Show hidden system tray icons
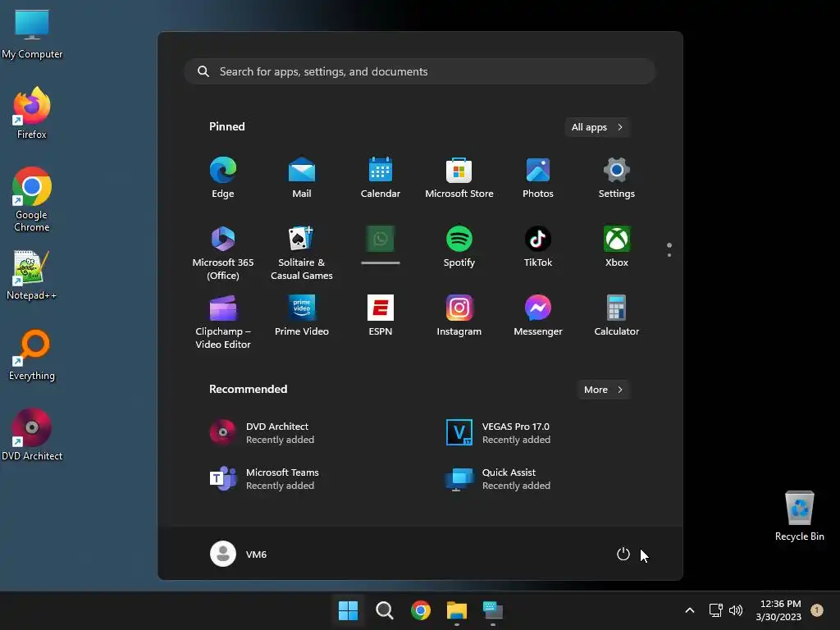This screenshot has height=630, width=840. [689, 610]
